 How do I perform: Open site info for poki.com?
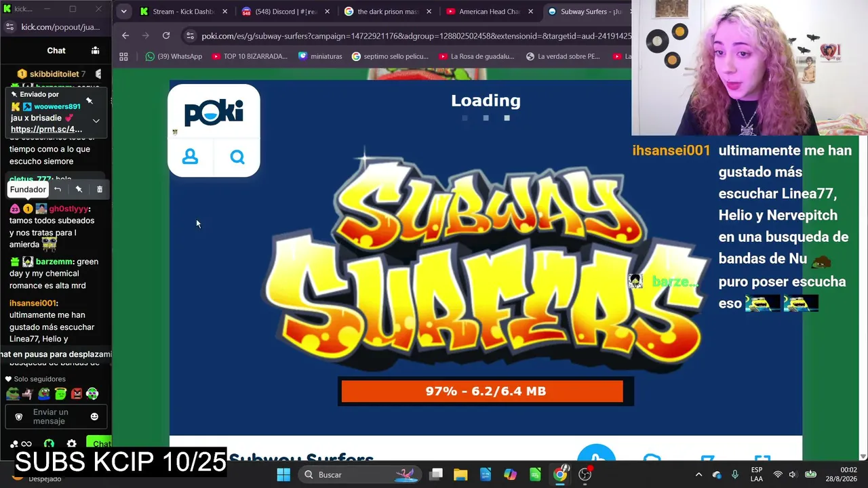point(190,36)
